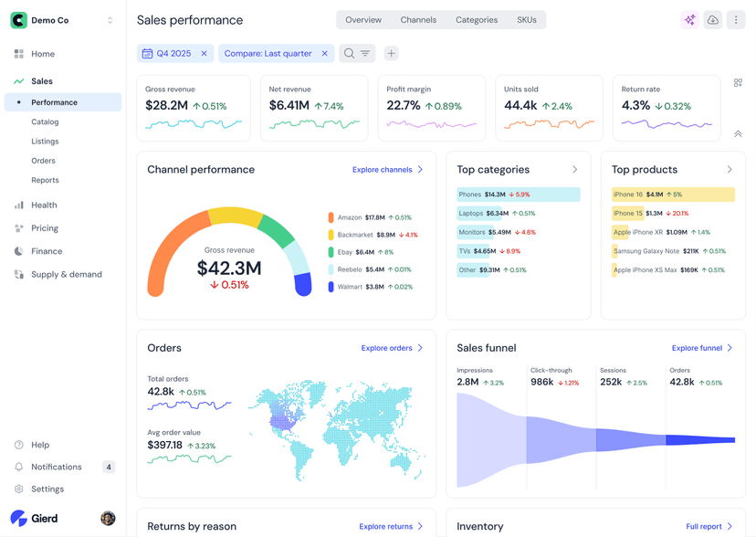Open the three-dot overflow menu
756x537 pixels.
pos(737,19)
